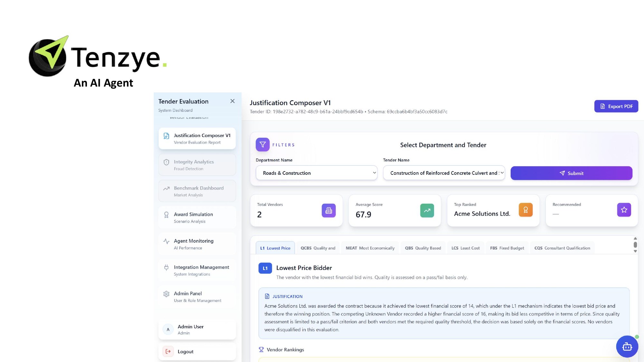644x362 pixels.
Task: Open the AI chatbot robot button
Action: pyautogui.click(x=627, y=347)
